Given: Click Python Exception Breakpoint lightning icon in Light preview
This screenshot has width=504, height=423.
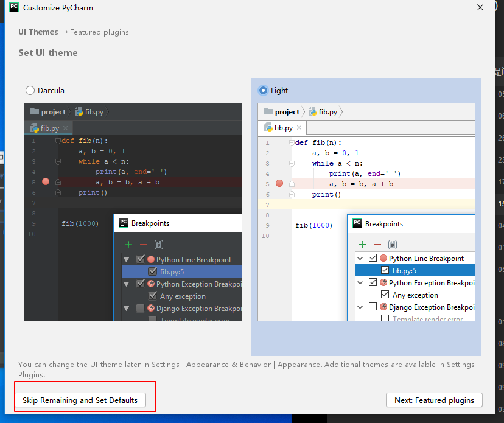Looking at the screenshot, I should tap(383, 282).
